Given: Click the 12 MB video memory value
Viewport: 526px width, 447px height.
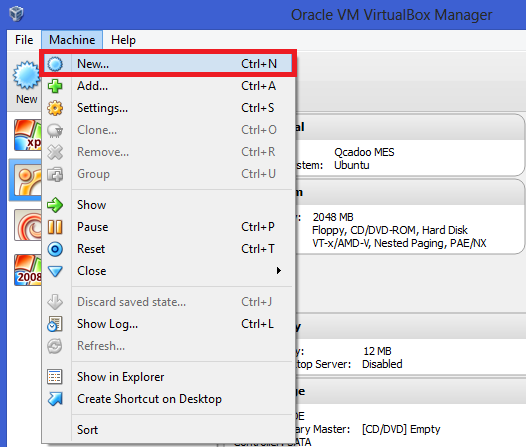Looking at the screenshot, I should point(377,351).
